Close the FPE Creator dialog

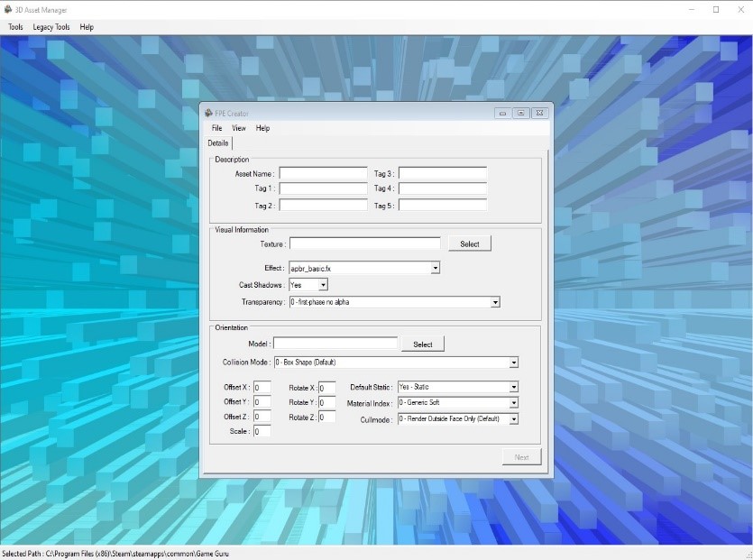pyautogui.click(x=539, y=113)
